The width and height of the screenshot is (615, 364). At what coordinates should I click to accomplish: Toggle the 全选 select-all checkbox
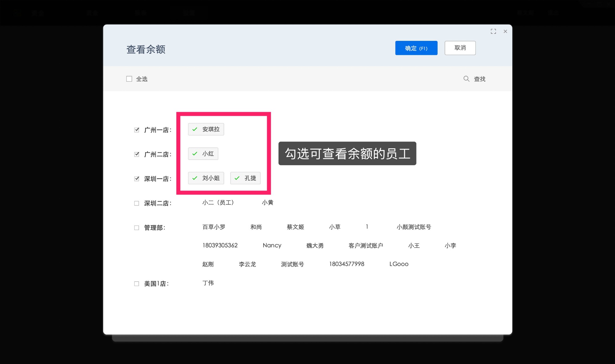pyautogui.click(x=129, y=79)
